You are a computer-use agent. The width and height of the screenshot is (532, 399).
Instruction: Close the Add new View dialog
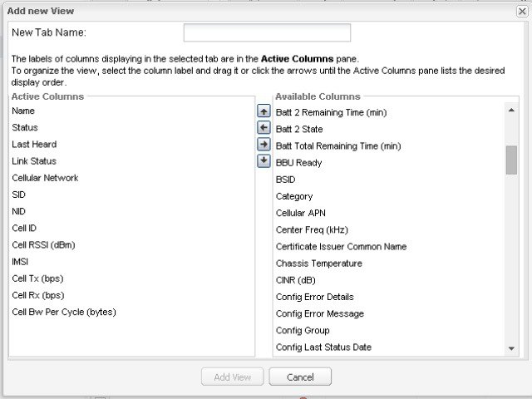522,9
